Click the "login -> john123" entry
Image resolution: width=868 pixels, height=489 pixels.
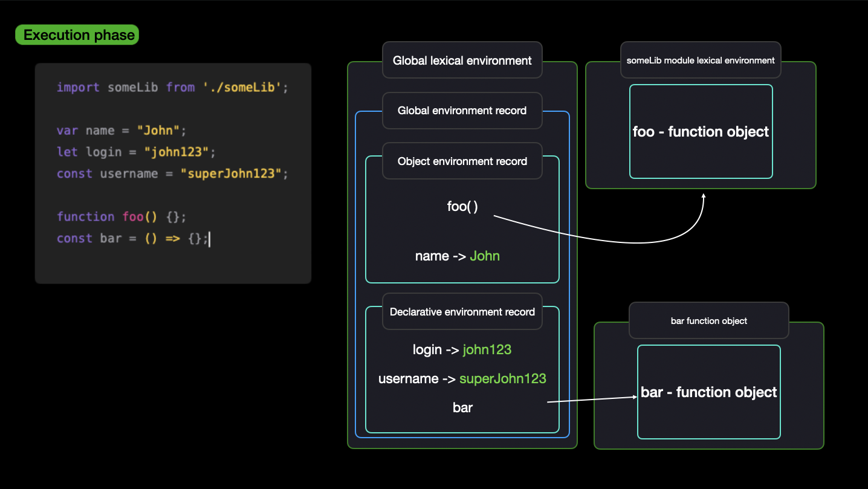[x=462, y=349]
